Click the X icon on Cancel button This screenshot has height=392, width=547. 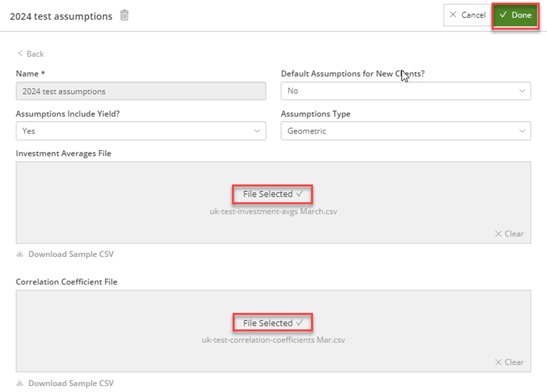pyautogui.click(x=453, y=15)
